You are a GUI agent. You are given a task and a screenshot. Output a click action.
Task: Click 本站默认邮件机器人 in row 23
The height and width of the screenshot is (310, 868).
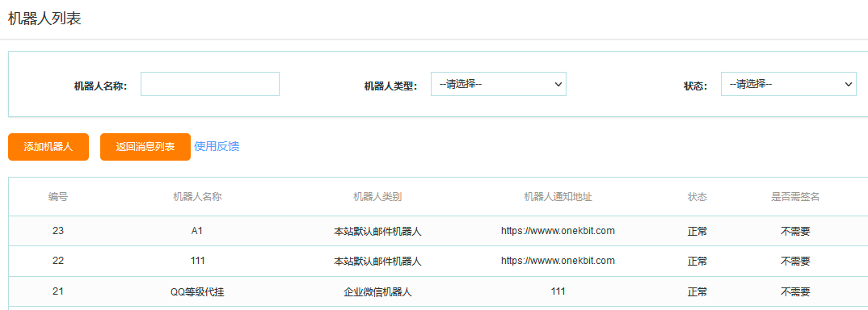[378, 232]
